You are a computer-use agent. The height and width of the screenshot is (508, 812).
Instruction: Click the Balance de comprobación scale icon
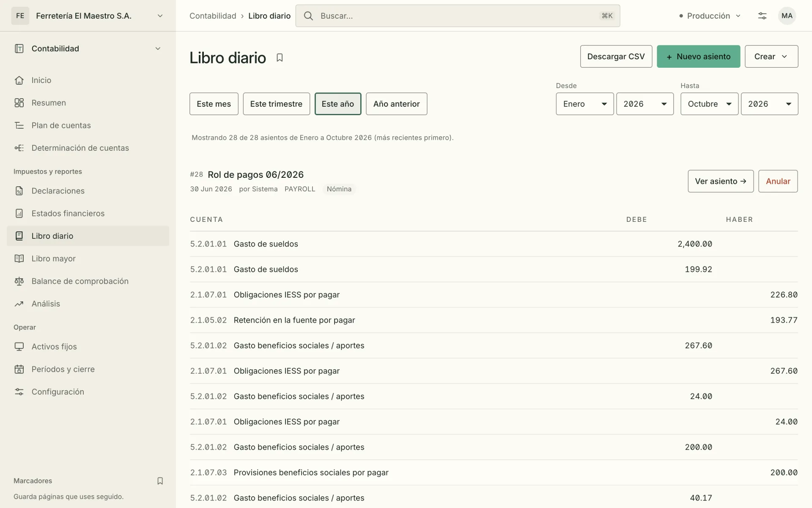click(19, 281)
